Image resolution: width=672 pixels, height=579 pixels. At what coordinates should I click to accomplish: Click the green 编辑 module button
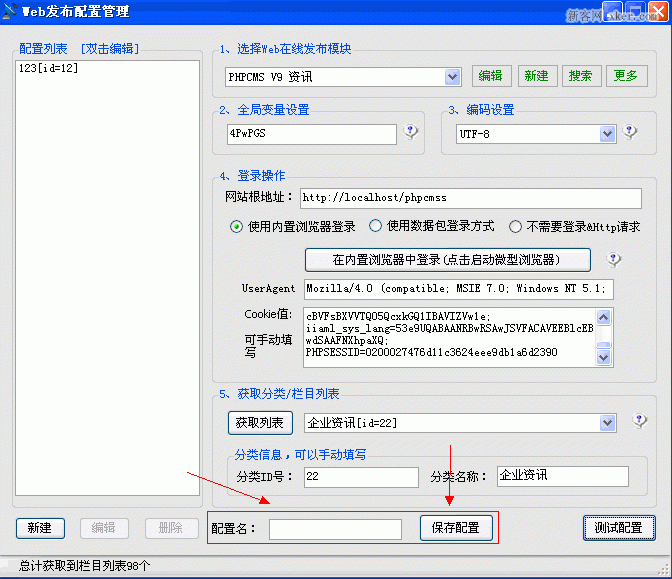(x=490, y=76)
